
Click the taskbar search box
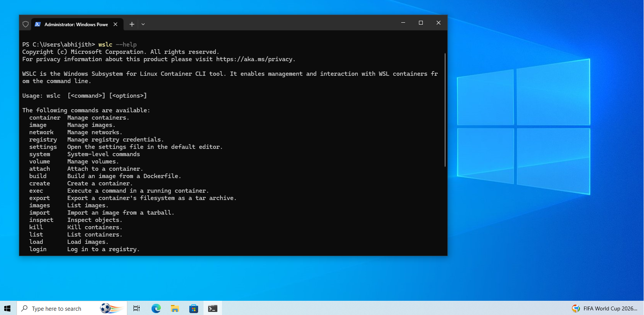click(72, 308)
